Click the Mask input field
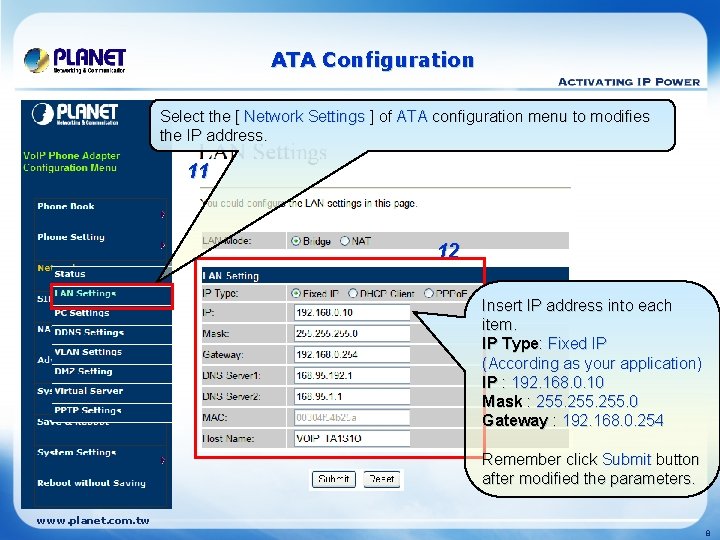 coord(352,333)
